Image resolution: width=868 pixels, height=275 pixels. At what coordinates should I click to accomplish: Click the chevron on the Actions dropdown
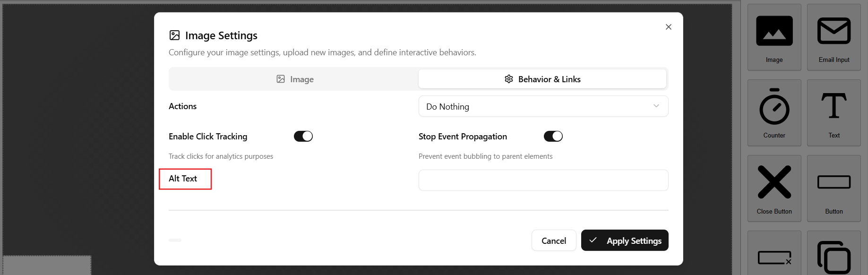pyautogui.click(x=656, y=106)
